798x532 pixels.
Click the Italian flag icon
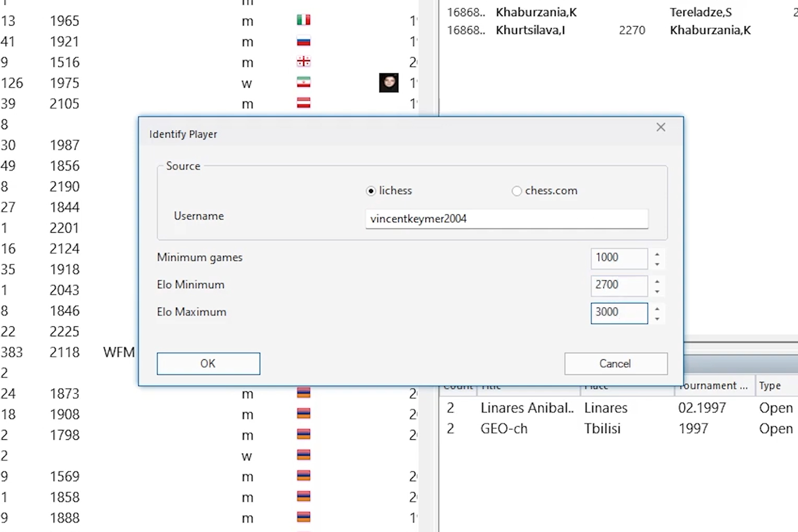coord(303,20)
